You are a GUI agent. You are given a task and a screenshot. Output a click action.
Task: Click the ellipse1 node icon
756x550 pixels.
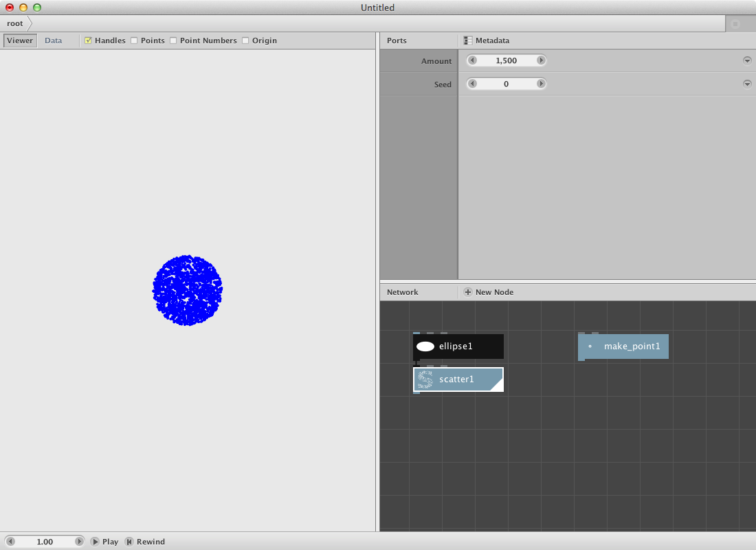pyautogui.click(x=425, y=346)
